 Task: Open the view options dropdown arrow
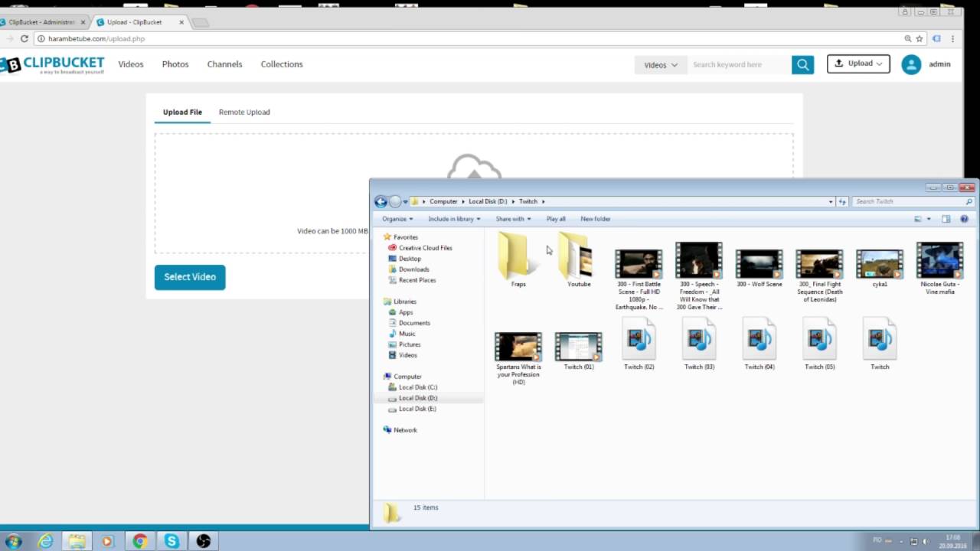tap(929, 219)
